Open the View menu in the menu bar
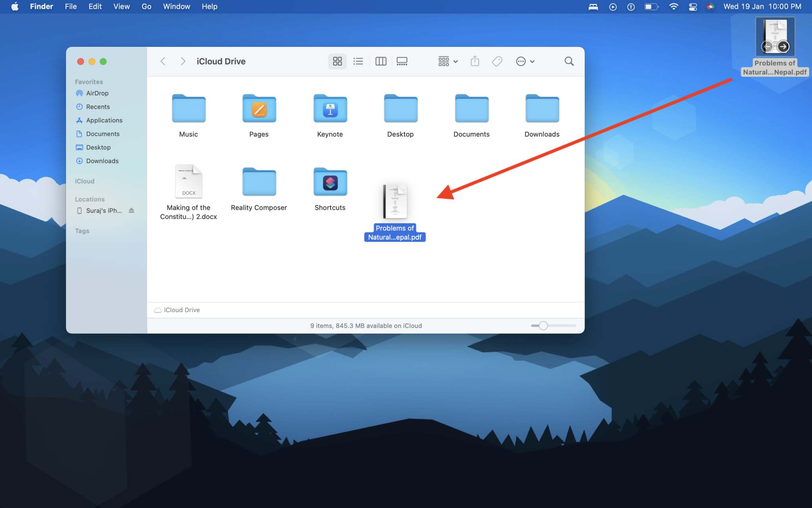Viewport: 812px width, 508px height. [x=121, y=6]
